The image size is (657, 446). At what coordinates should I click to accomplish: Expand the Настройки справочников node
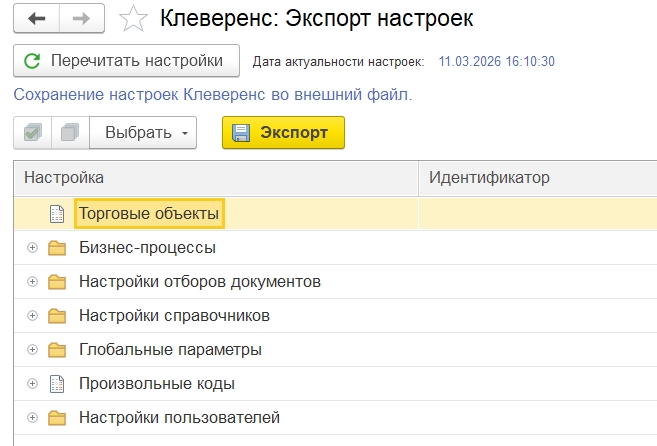tap(32, 316)
